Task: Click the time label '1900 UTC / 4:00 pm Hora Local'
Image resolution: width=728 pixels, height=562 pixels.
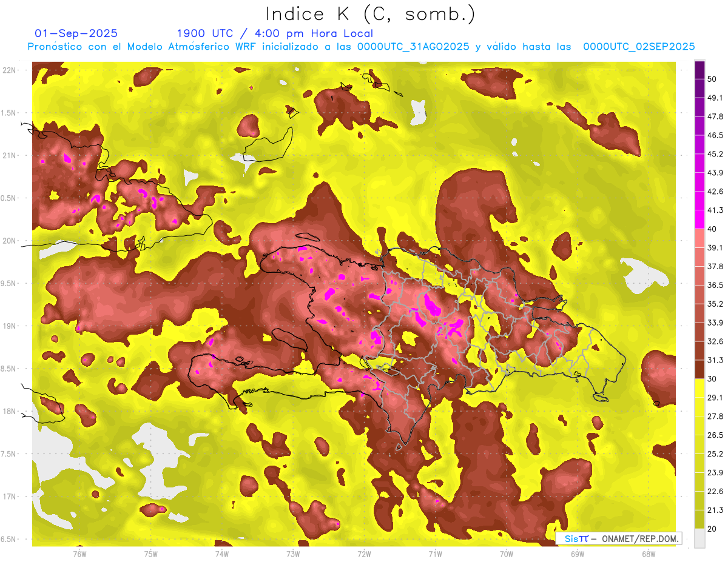Action: coord(275,33)
